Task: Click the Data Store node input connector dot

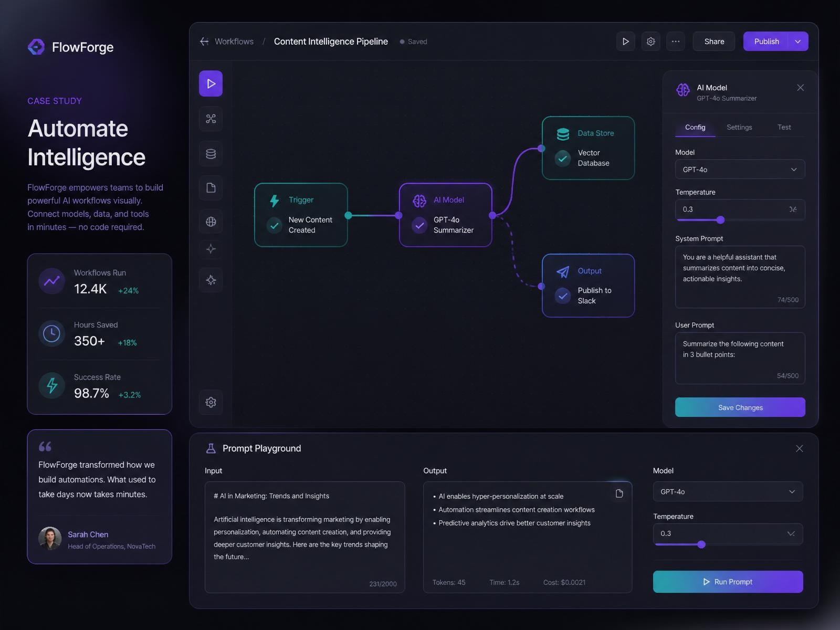Action: pos(541,149)
